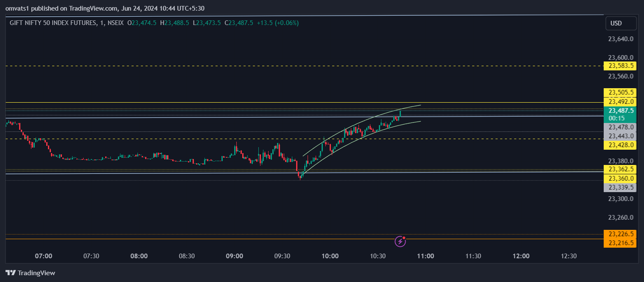Click the 07:30 time axis label
644x282 pixels.
[x=91, y=256]
